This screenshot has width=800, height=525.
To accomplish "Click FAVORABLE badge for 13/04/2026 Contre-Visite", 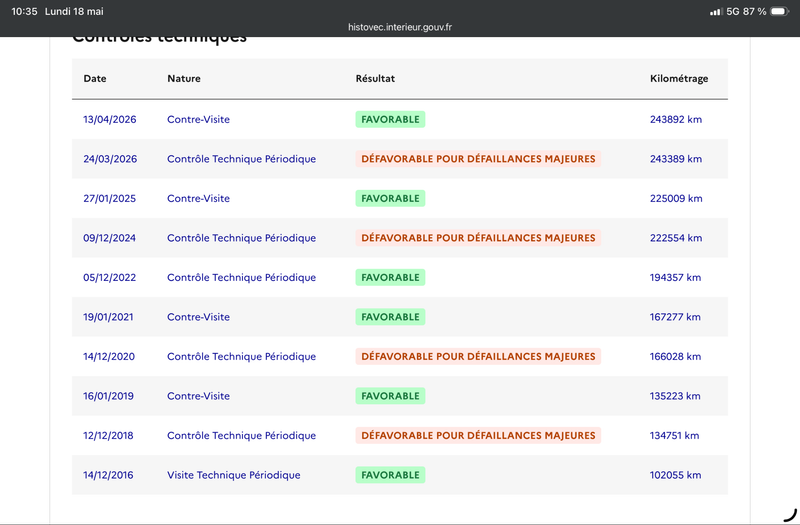I will pos(390,119).
